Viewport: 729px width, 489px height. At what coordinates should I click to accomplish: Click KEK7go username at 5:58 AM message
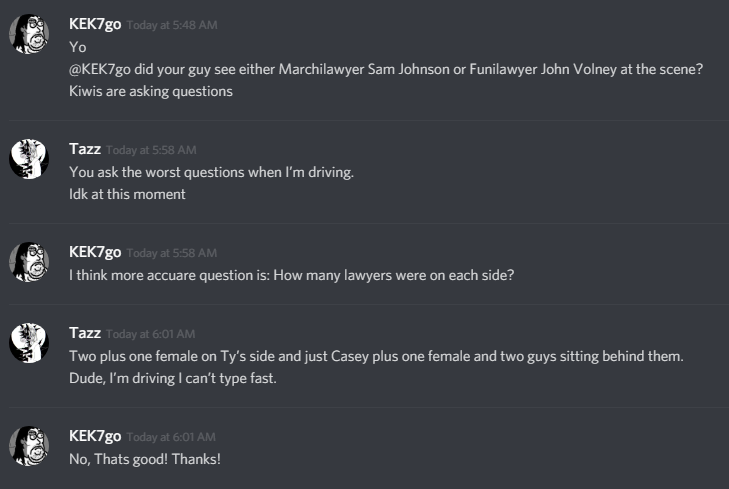tap(95, 252)
